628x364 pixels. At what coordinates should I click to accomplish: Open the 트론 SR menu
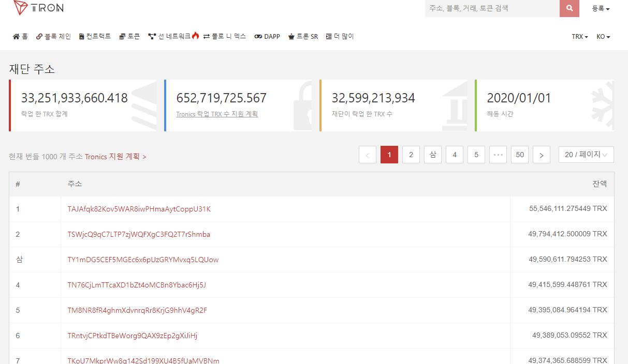tap(303, 37)
